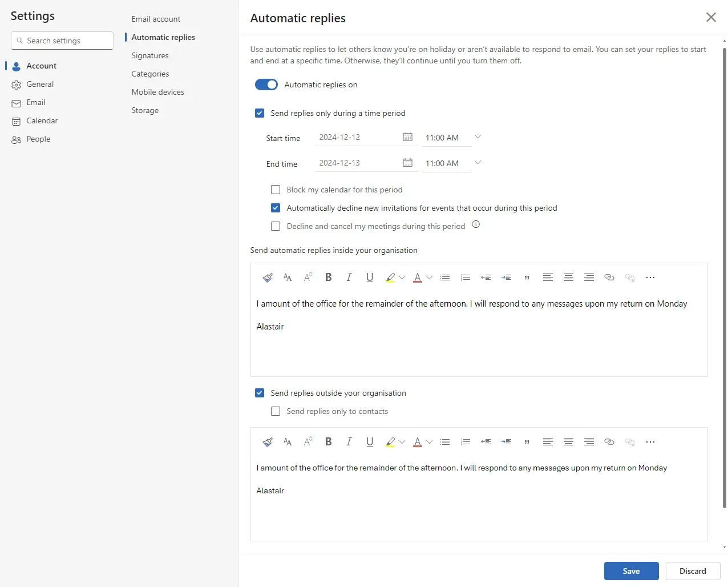Click the numbered list icon in the first editor
Screen dimensions: 728x587
click(466, 278)
